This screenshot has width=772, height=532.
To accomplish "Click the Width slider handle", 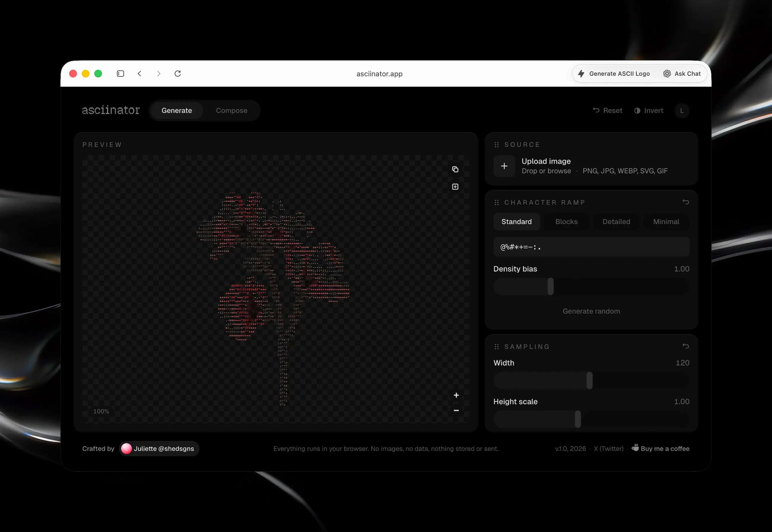I will tap(589, 380).
